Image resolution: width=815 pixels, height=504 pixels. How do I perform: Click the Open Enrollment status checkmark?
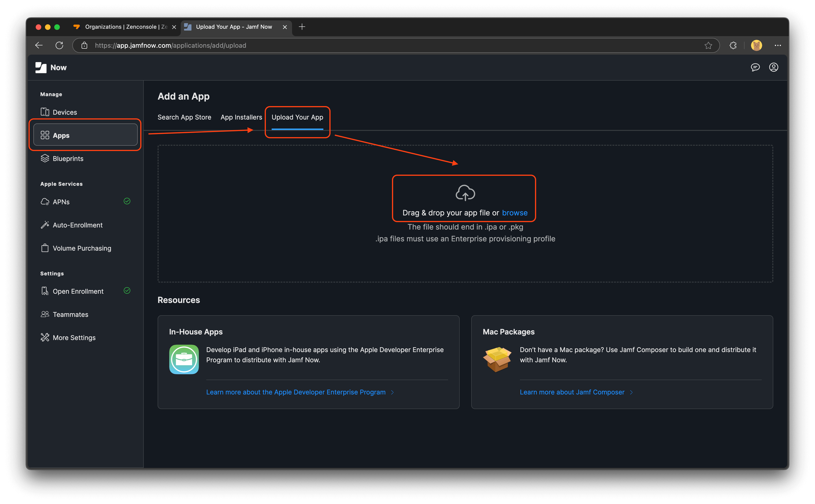[127, 291]
